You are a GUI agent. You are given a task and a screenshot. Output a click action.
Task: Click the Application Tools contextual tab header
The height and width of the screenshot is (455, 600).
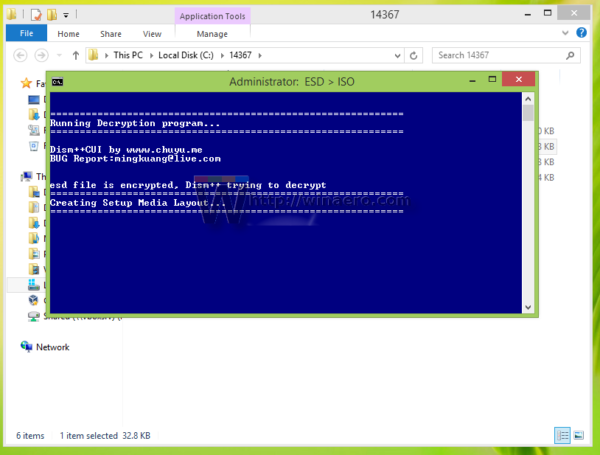212,16
